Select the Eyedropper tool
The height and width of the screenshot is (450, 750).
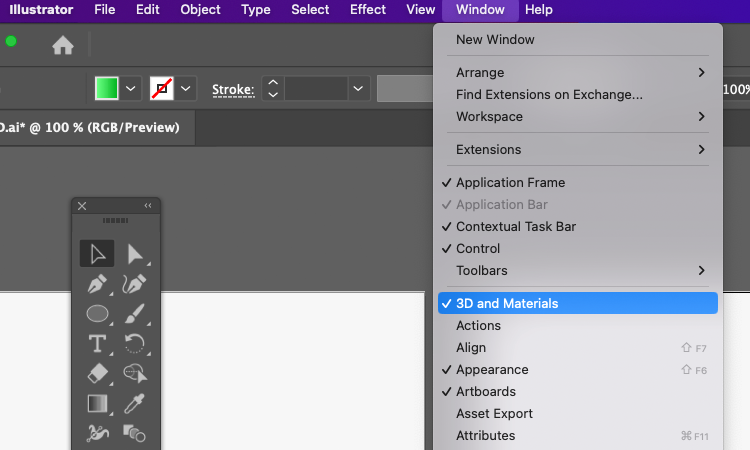[134, 404]
